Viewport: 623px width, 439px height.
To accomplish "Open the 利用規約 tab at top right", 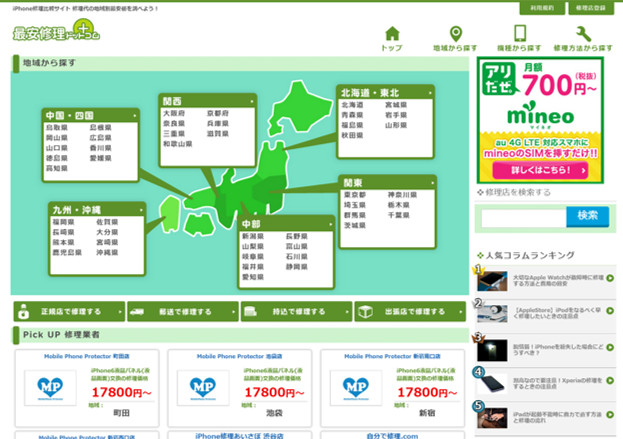I will (542, 7).
